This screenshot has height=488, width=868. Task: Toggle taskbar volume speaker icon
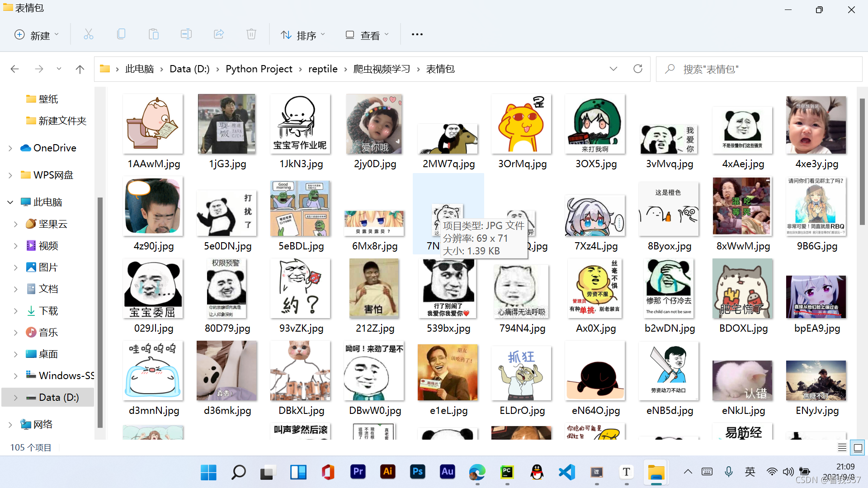click(x=788, y=472)
